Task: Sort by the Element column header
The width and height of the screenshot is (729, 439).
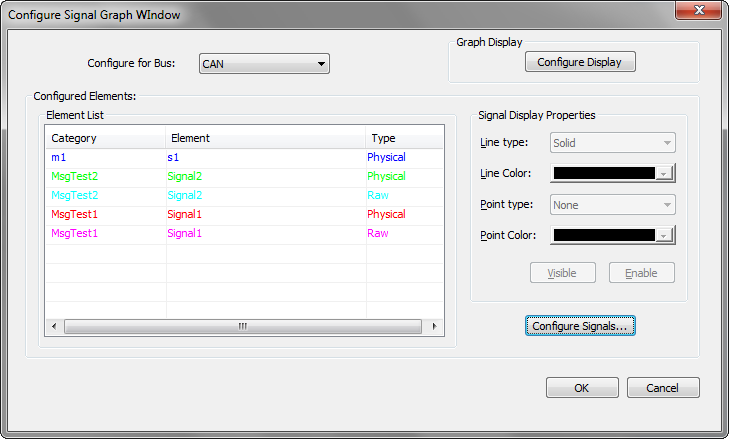Action: [x=265, y=138]
